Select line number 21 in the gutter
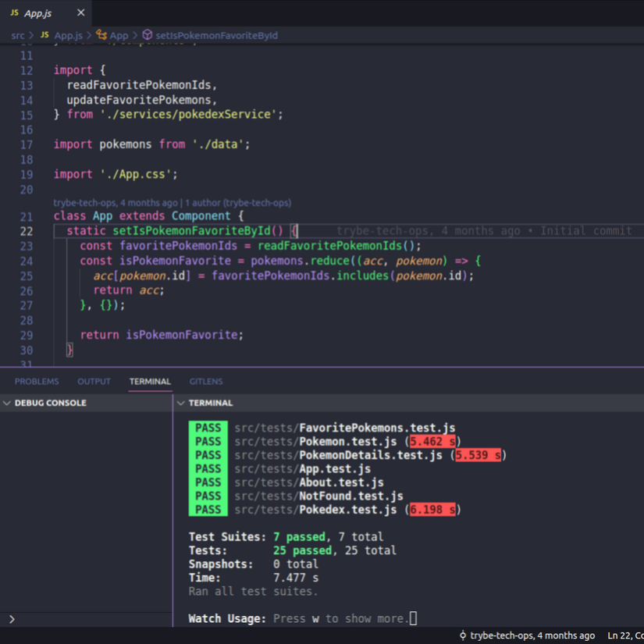This screenshot has height=644, width=644. tap(27, 217)
